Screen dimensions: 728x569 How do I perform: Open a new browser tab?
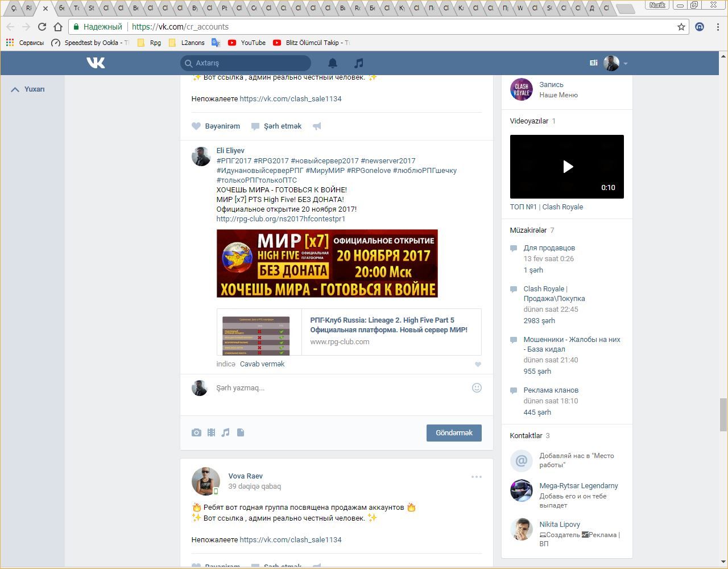click(x=626, y=9)
